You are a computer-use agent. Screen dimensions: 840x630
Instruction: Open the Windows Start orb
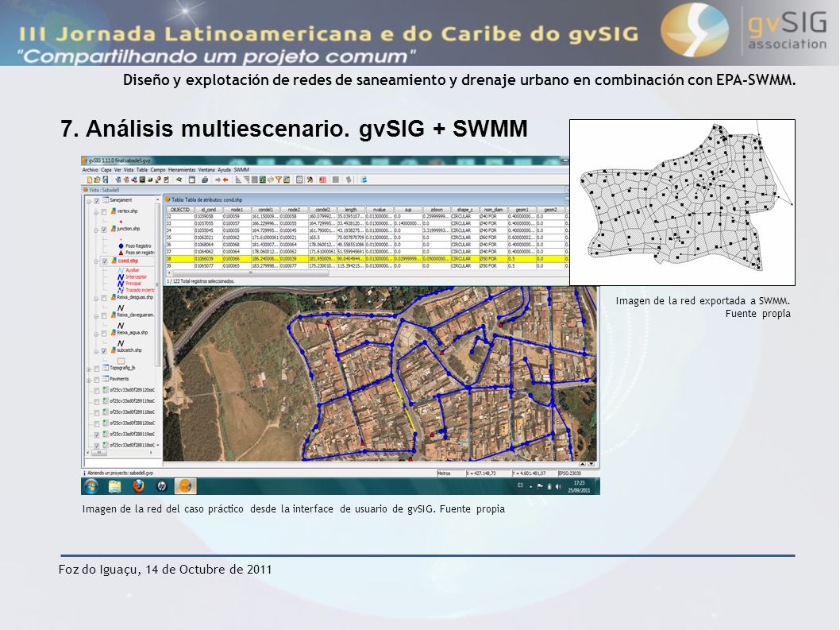pos(91,486)
